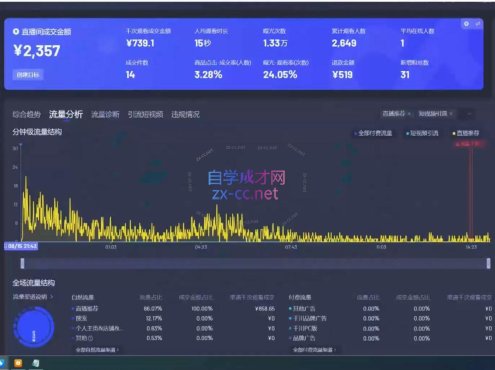Click the settings gear icon on the blue metrics card

click(x=466, y=24)
